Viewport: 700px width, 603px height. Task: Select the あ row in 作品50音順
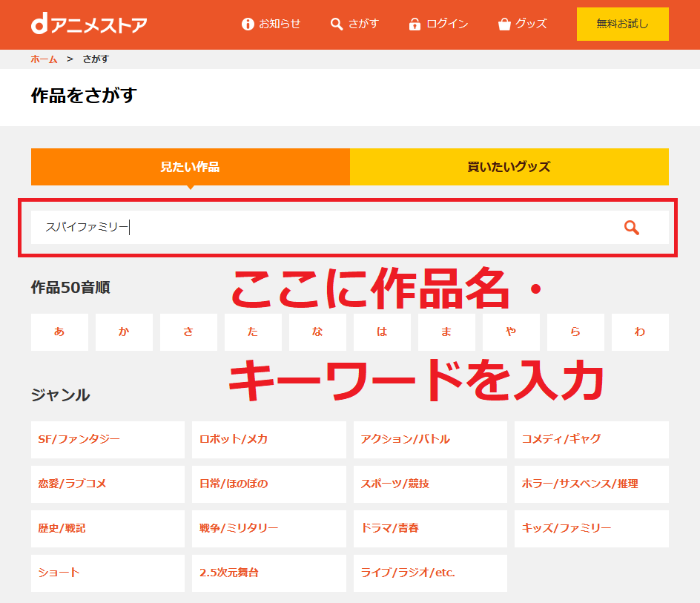point(60,332)
